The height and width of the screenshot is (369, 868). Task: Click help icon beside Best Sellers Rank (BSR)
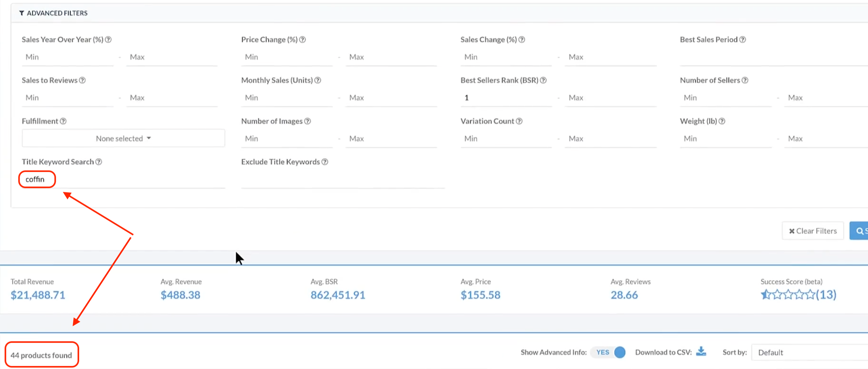pyautogui.click(x=543, y=81)
